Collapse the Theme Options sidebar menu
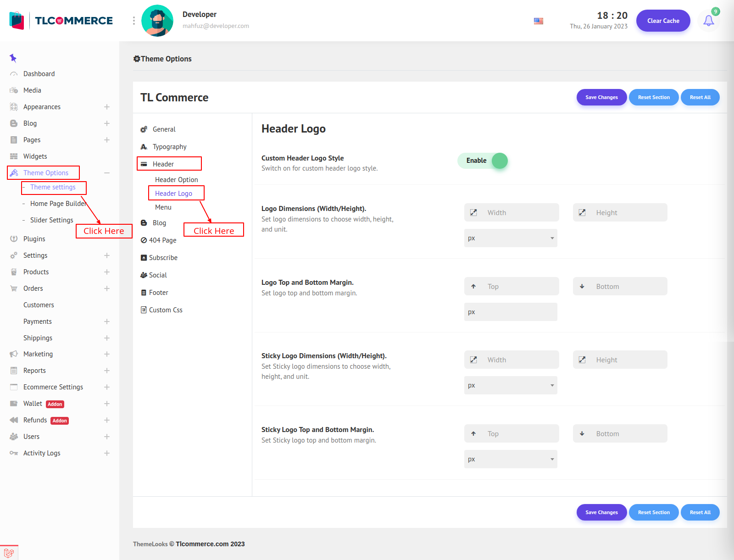734x560 pixels. (107, 173)
